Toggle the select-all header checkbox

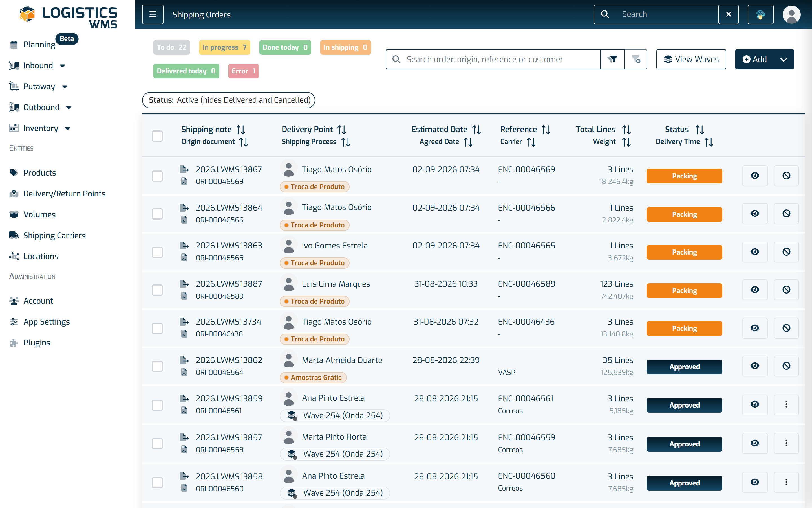pos(157,136)
